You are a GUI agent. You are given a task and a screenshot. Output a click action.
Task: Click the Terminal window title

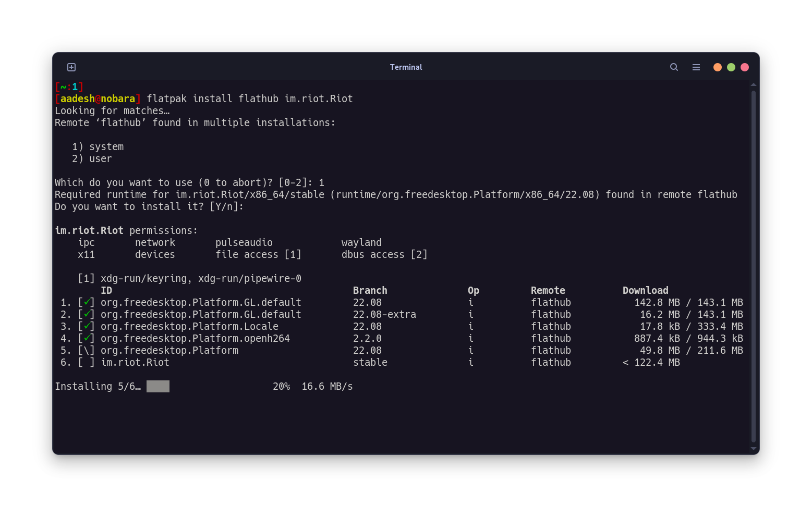[406, 67]
